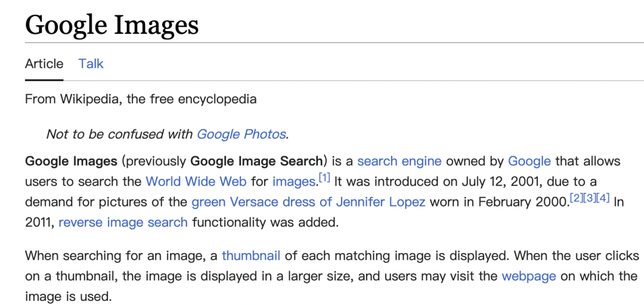Click the Google Images page heading
The height and width of the screenshot is (305, 644).
pyautogui.click(x=112, y=24)
